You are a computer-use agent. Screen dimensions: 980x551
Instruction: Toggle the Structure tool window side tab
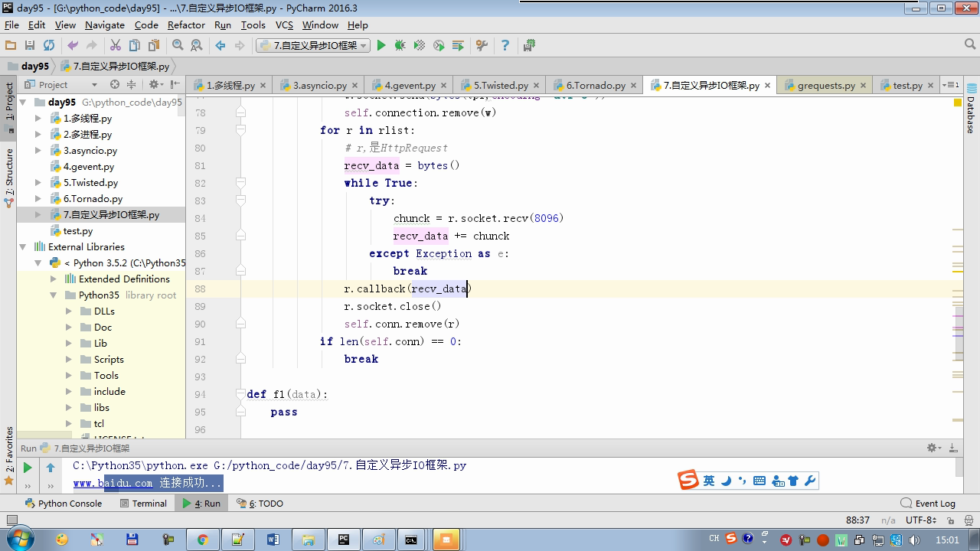point(9,172)
